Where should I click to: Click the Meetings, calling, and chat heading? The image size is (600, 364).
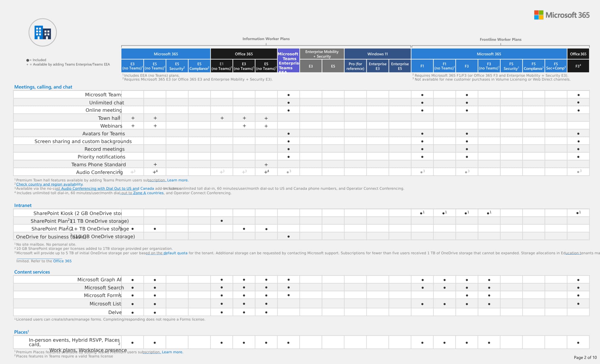(43, 87)
